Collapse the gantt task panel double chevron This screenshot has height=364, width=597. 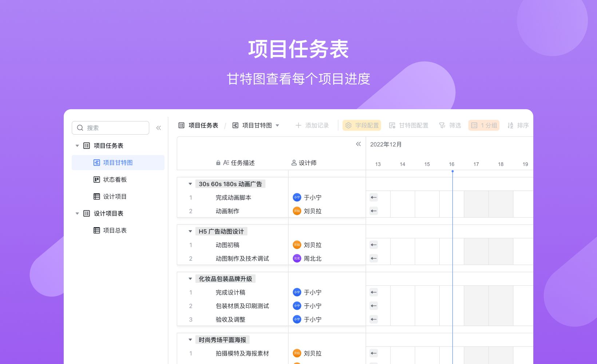pos(358,144)
